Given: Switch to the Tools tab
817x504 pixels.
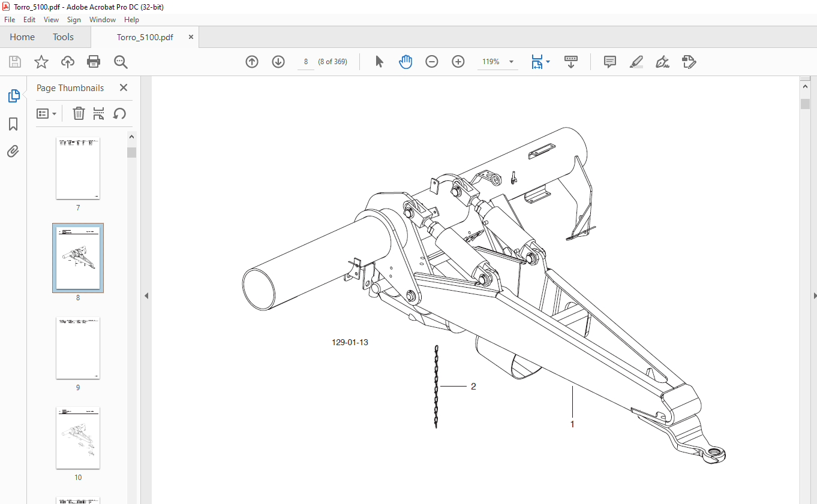Looking at the screenshot, I should pos(63,37).
